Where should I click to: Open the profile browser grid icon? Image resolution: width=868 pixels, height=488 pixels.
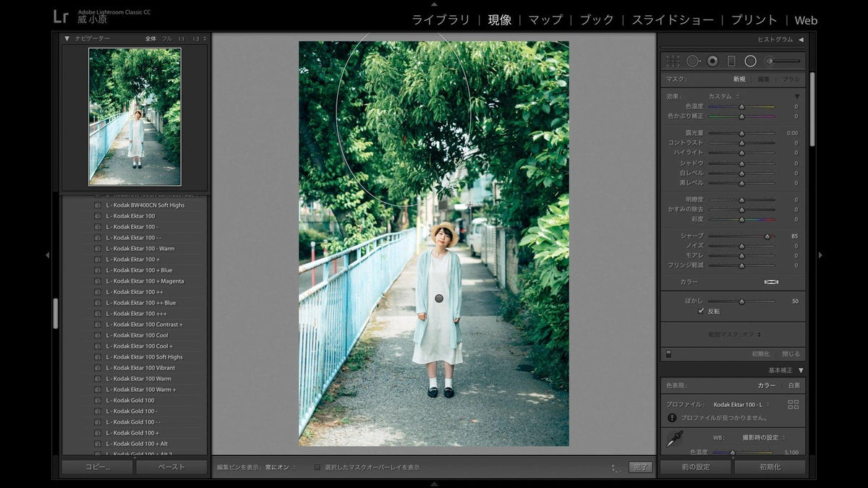point(793,405)
